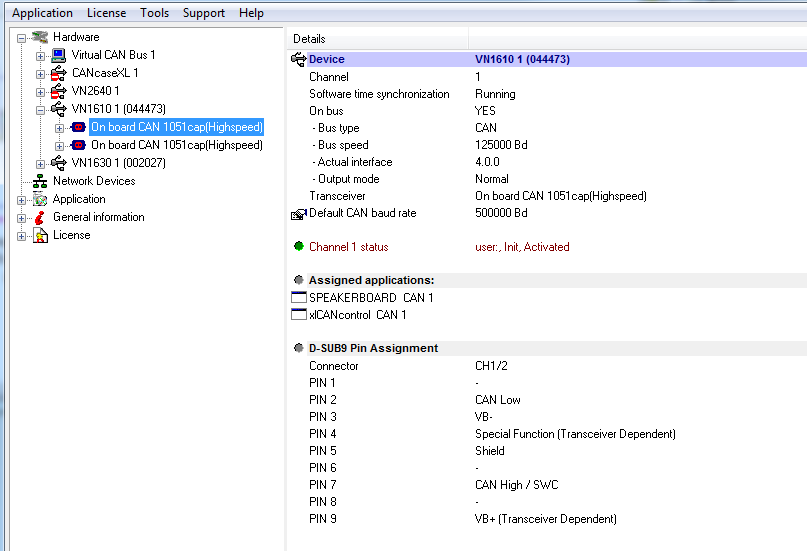Expand the CANcaseXL 1 node
Viewport: 807px width, 551px height.
point(40,74)
